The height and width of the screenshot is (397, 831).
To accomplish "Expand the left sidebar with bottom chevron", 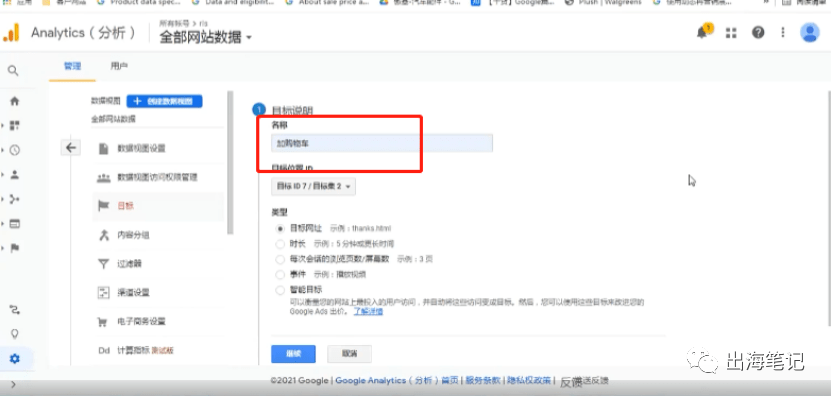I will [13, 384].
